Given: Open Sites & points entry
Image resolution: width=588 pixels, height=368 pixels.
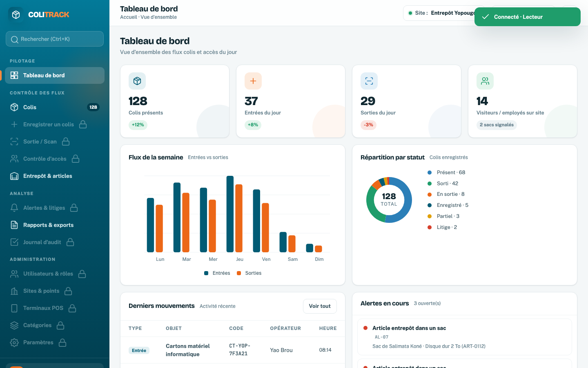Looking at the screenshot, I should 55,291.
